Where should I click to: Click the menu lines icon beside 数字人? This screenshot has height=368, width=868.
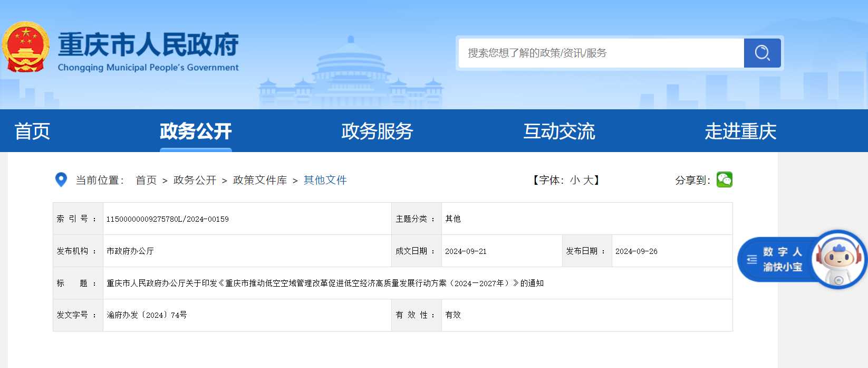pyautogui.click(x=752, y=259)
